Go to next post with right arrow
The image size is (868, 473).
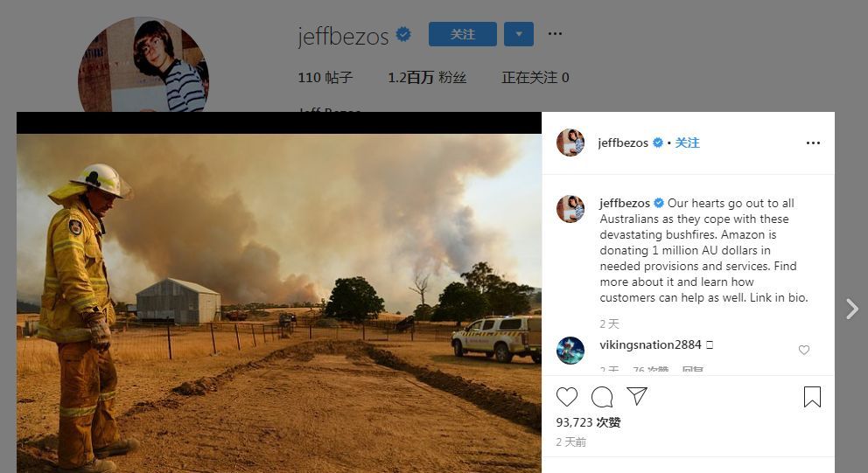pyautogui.click(x=852, y=309)
